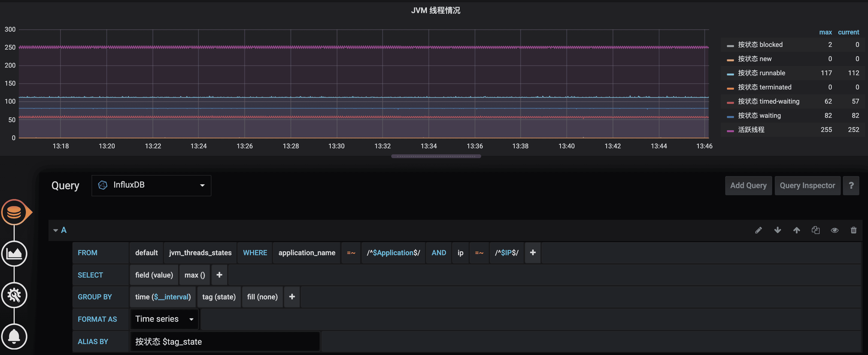Screen dimensions: 868x355
Task: Click the Add Query button
Action: [748, 185]
